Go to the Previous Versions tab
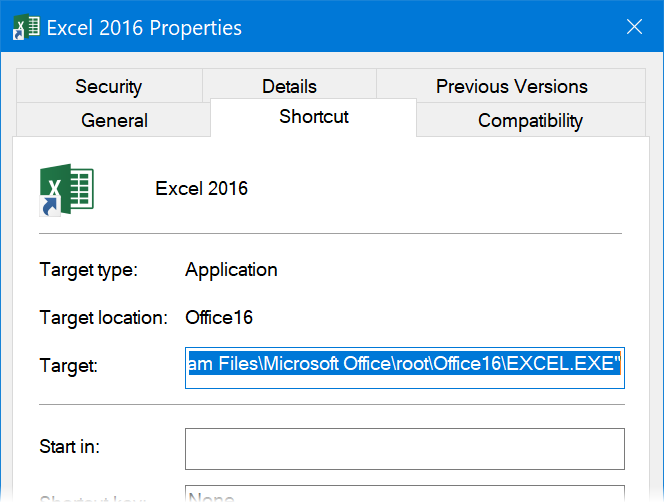Image resolution: width=664 pixels, height=503 pixels. click(x=511, y=86)
